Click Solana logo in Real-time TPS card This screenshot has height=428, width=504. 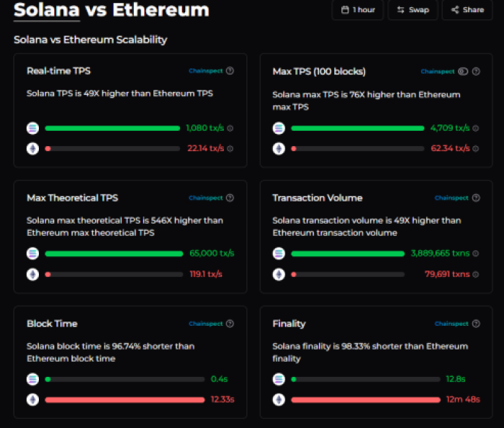click(x=33, y=128)
